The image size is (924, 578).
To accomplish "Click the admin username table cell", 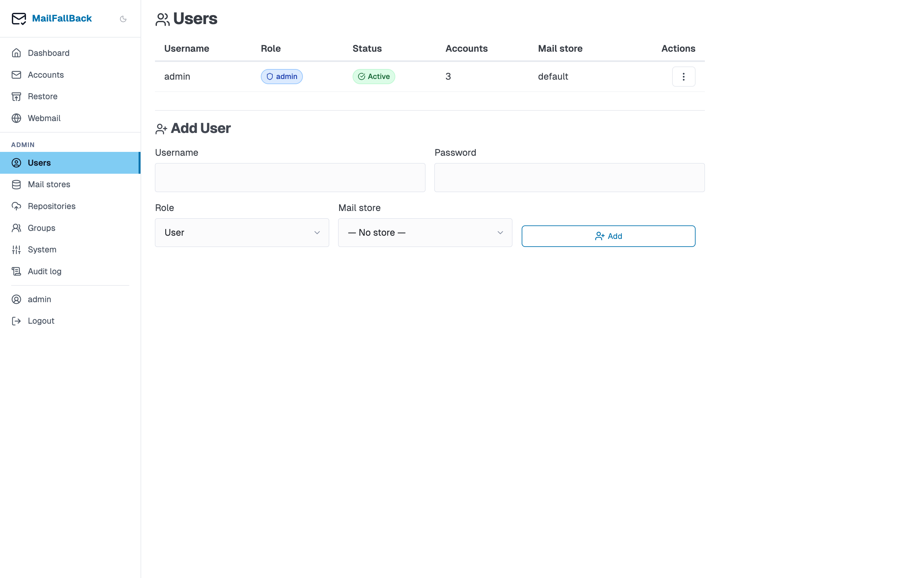I will tap(177, 76).
